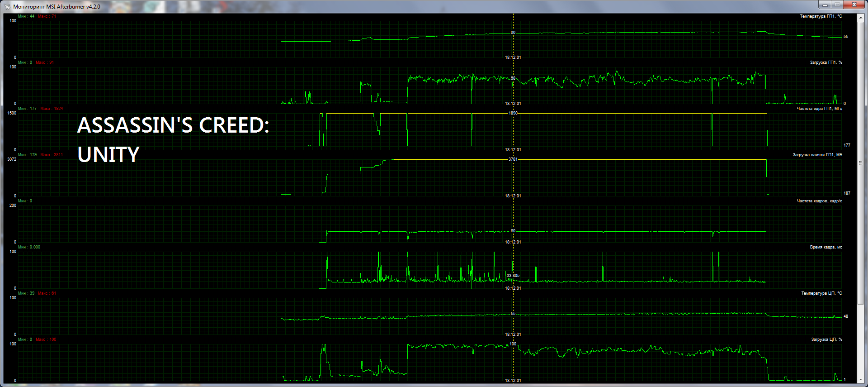The width and height of the screenshot is (868, 387).
Task: Click the '1500' core clock axis label
Action: [12, 113]
